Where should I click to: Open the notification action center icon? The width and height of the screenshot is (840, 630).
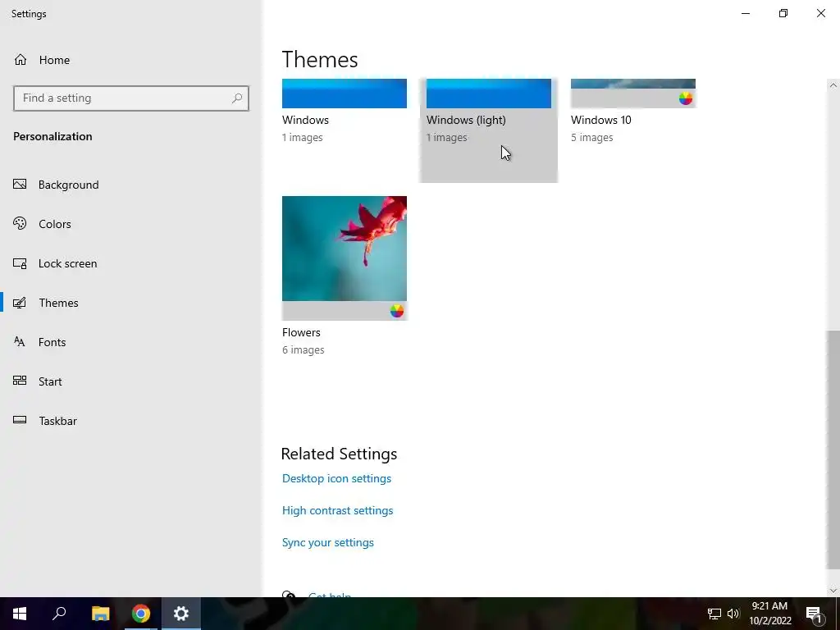click(x=814, y=614)
